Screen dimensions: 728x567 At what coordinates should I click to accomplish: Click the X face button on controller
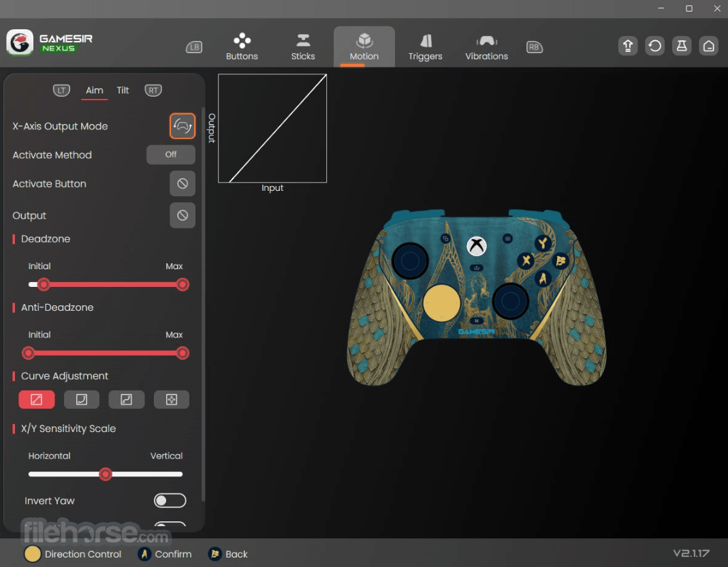tap(526, 260)
